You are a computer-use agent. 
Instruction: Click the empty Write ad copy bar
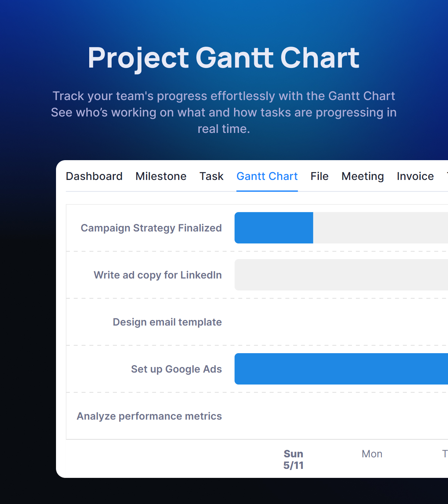click(336, 275)
